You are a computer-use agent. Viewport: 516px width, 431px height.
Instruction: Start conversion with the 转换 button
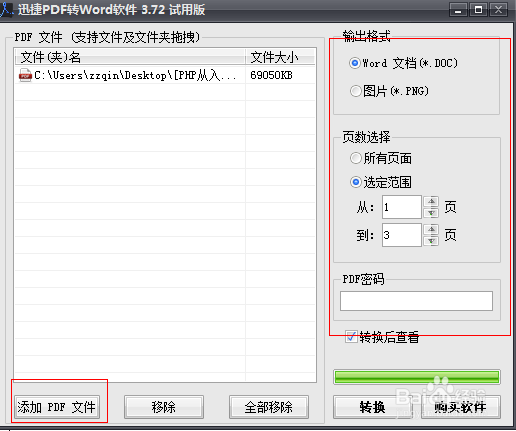pyautogui.click(x=372, y=407)
